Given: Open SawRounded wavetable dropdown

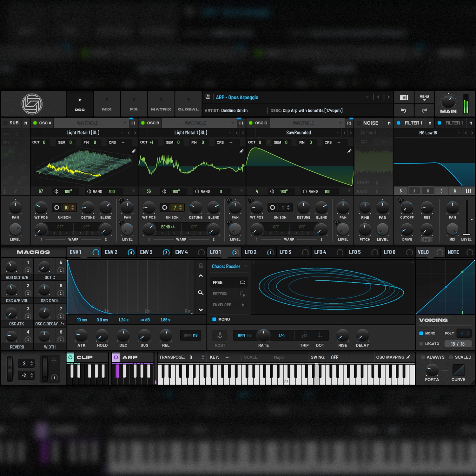Looking at the screenshot, I should pyautogui.click(x=299, y=133).
